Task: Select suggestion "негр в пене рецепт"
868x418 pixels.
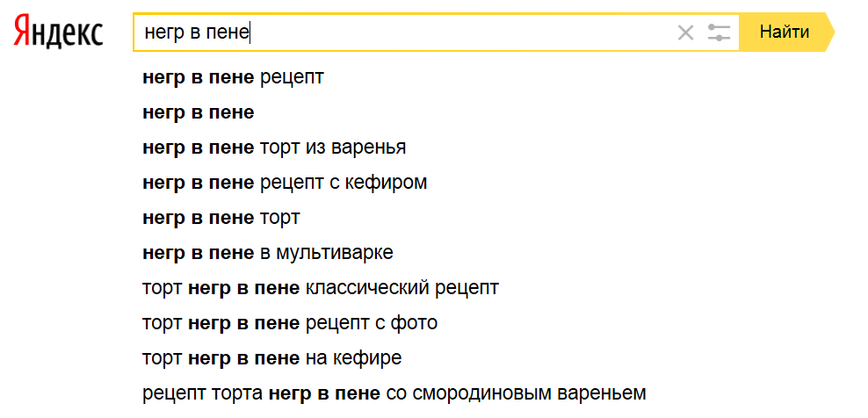Action: [x=233, y=77]
